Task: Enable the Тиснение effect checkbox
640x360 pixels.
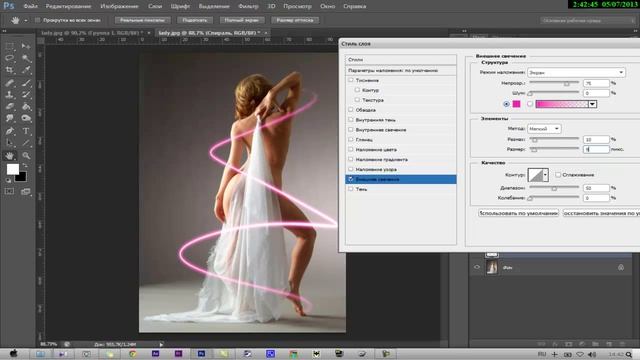Action: pos(351,80)
